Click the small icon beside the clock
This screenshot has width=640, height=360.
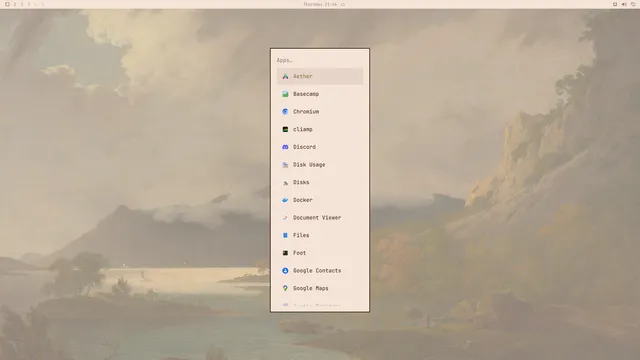343,4
